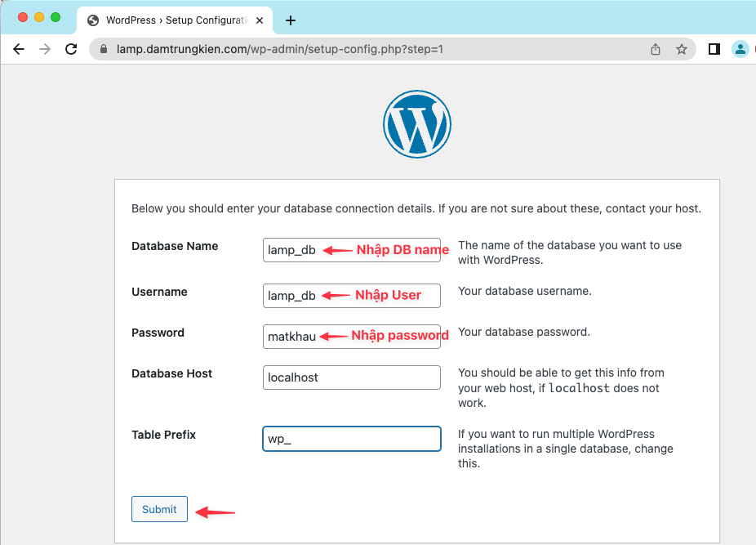Click the Database Host label
Screen dimensions: 756x545
point(171,373)
